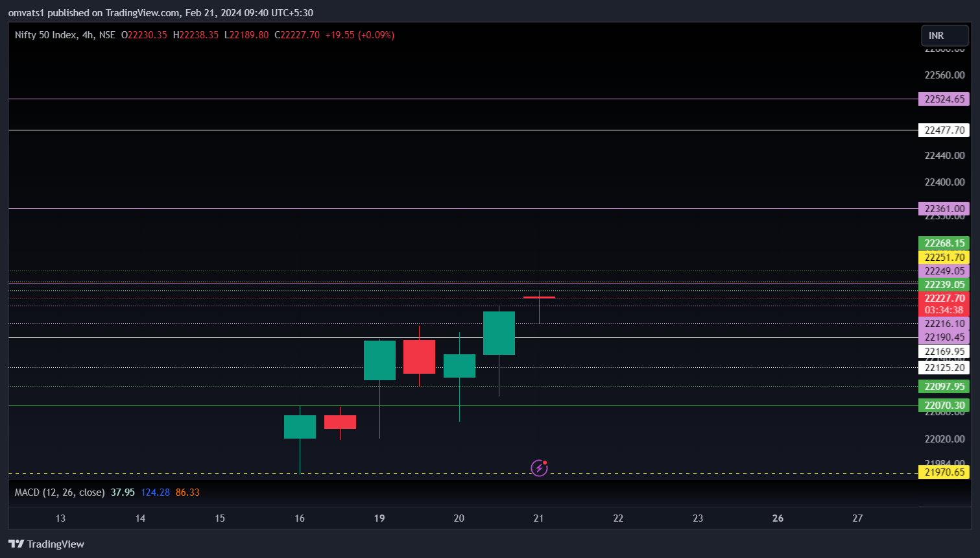Click the 22190.45 purple price label
The image size is (980, 558).
[x=944, y=337]
